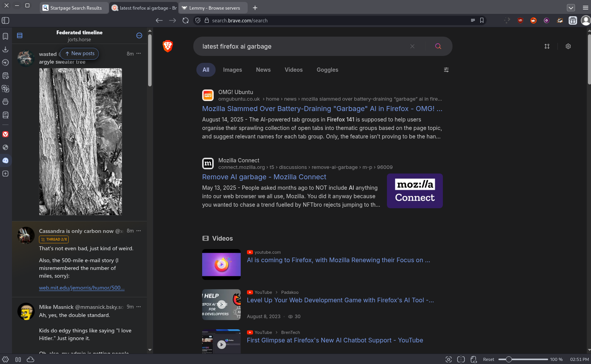Image resolution: width=591 pixels, height=364 pixels.
Task: Click the Brave lion logo
Action: pyautogui.click(x=168, y=46)
